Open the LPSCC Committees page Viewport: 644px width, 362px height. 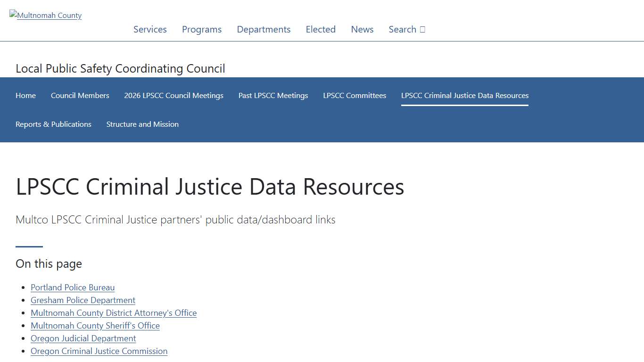(x=355, y=95)
